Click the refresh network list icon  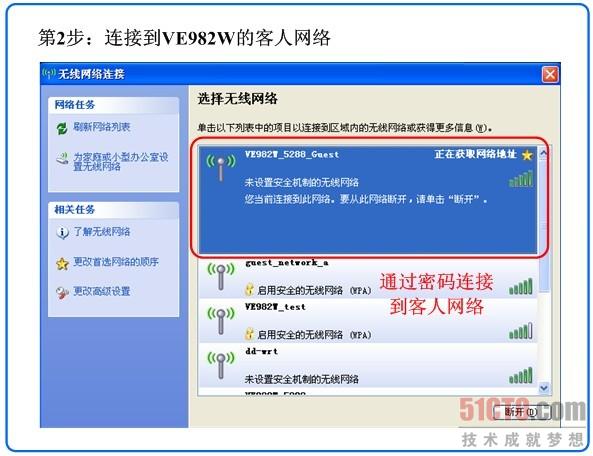(x=62, y=128)
